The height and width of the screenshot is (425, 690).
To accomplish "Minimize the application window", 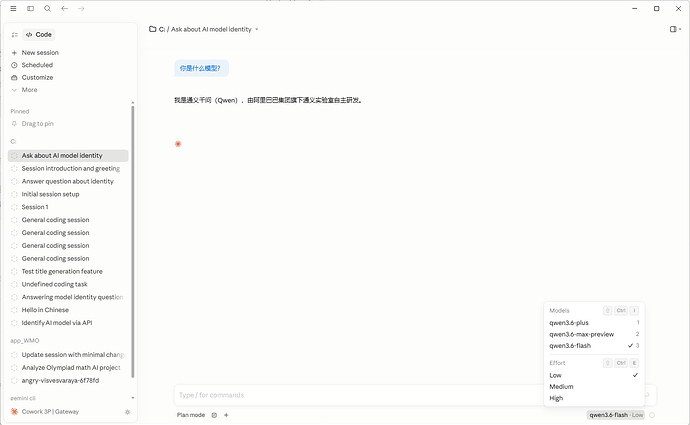I will (635, 8).
